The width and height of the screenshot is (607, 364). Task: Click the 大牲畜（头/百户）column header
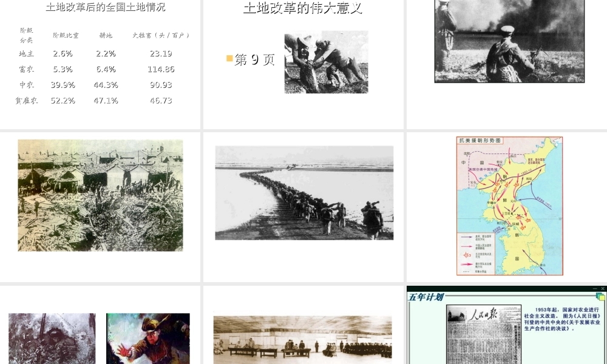pyautogui.click(x=161, y=35)
